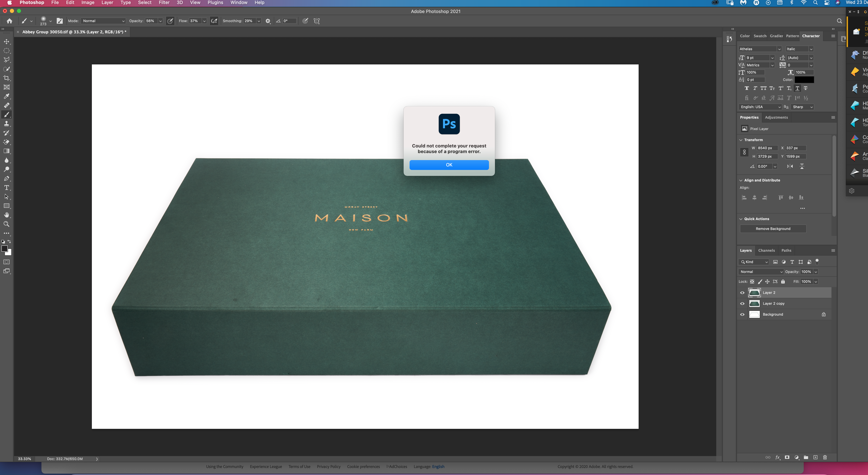Hide the Background layer

coord(742,314)
